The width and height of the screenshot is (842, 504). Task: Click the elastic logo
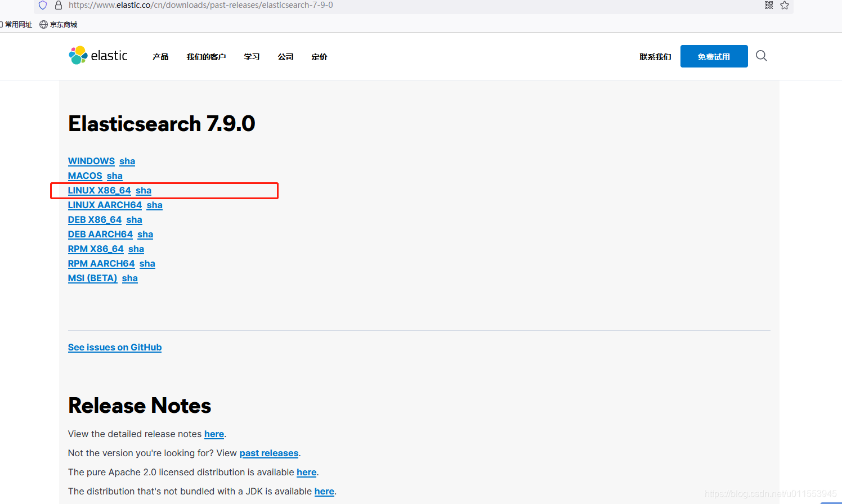(98, 55)
